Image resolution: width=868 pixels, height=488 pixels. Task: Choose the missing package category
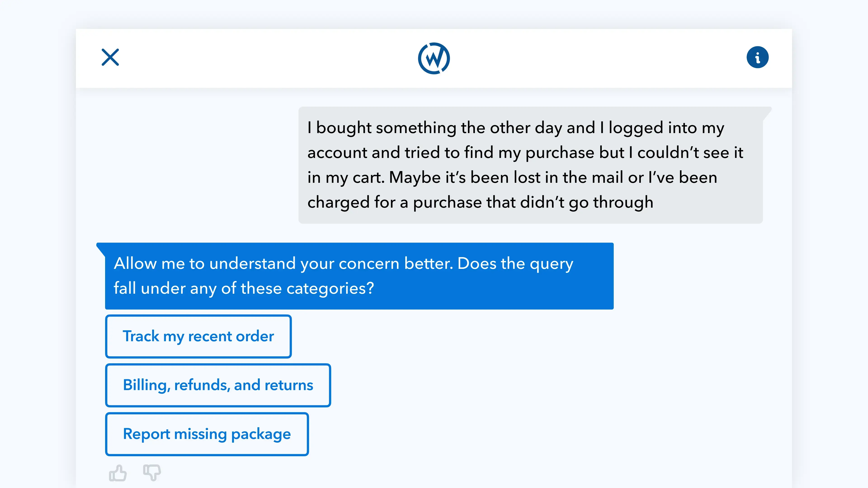pyautogui.click(x=207, y=434)
